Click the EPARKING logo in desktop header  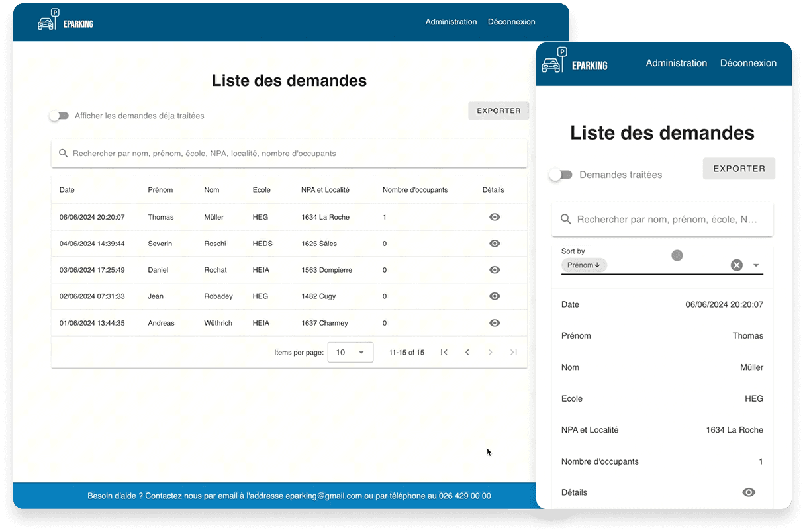pos(65,22)
